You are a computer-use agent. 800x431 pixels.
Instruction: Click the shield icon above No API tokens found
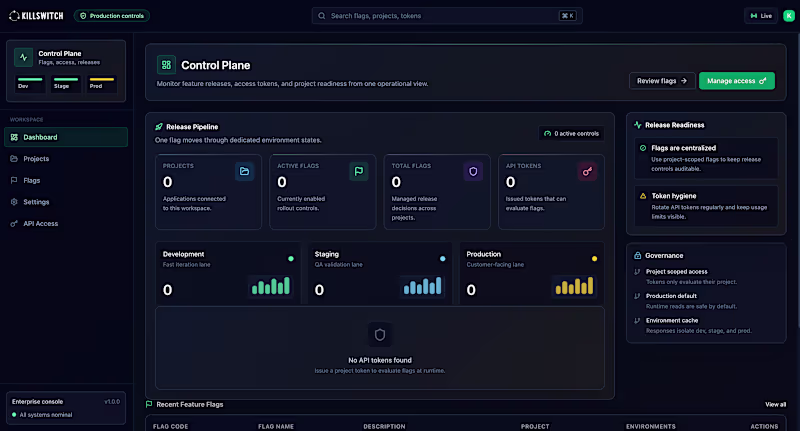pos(380,335)
